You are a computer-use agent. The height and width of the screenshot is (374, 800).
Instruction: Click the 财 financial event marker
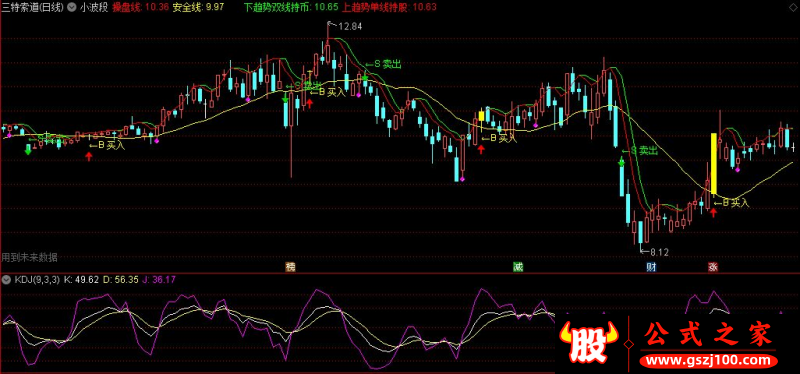click(651, 267)
